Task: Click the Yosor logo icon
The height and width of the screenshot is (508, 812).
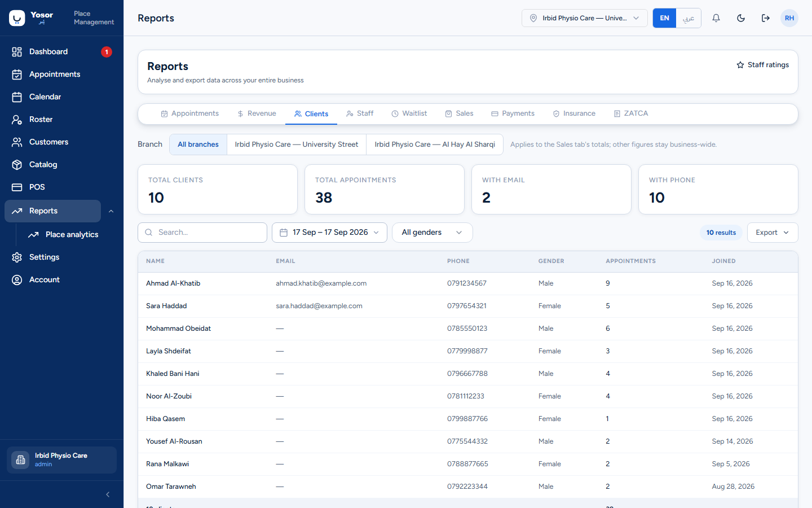Action: (x=17, y=18)
